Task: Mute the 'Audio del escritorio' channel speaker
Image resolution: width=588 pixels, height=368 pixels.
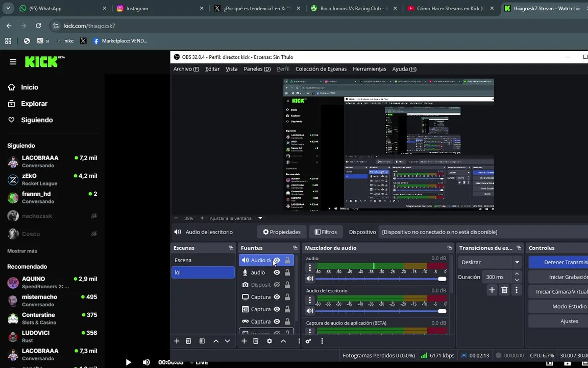Action: tap(310, 311)
